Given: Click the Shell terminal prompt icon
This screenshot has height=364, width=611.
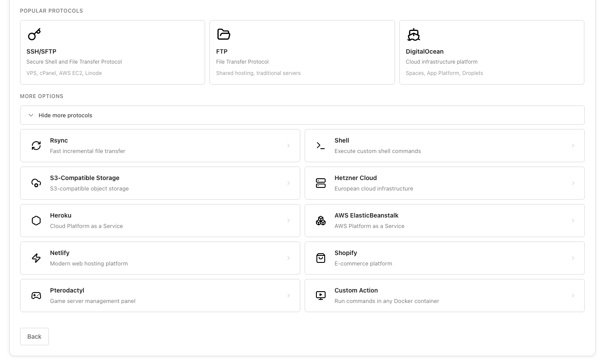Looking at the screenshot, I should [321, 145].
